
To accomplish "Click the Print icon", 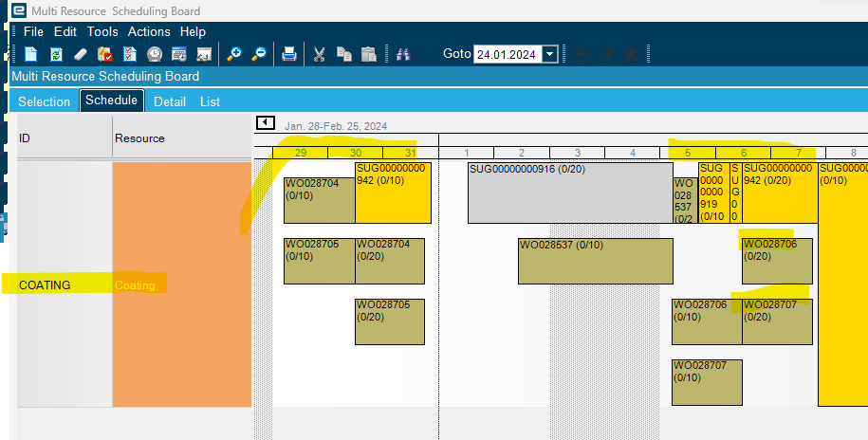I will pos(289,54).
